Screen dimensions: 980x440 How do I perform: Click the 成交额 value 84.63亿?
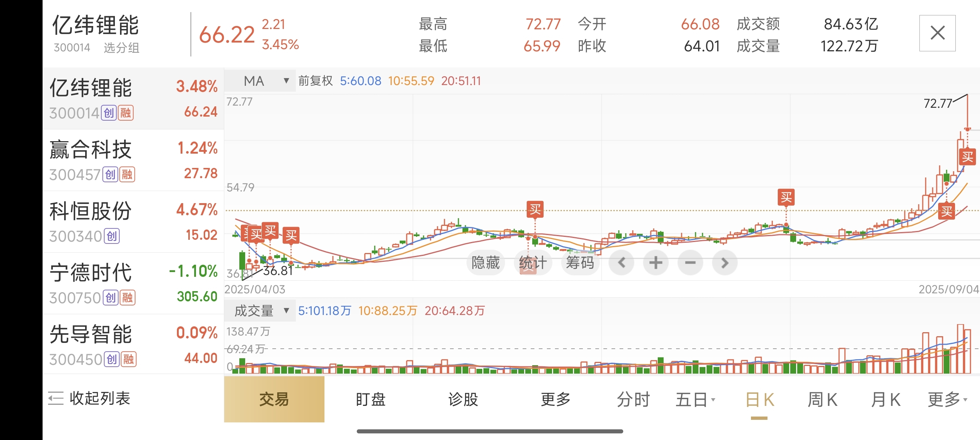coord(851,24)
